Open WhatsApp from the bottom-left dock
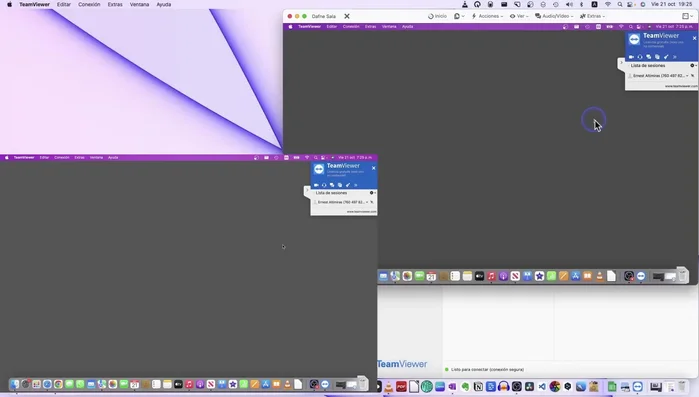699x397 pixels. (x=80, y=384)
